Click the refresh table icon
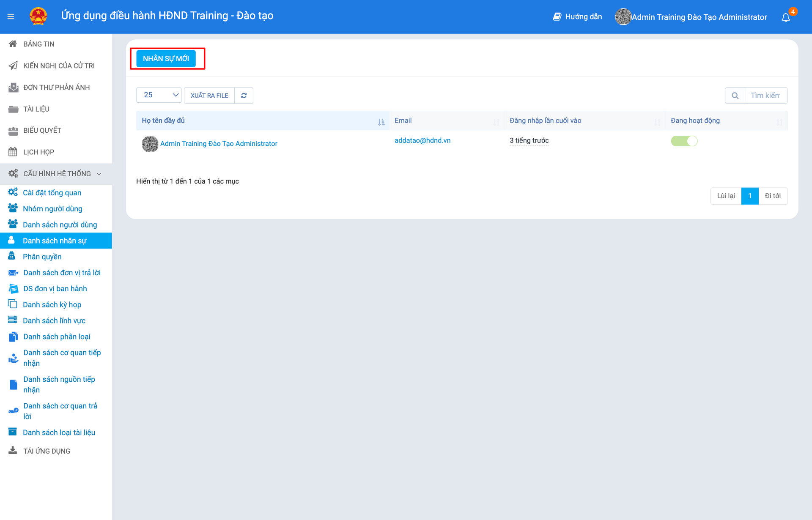This screenshot has width=812, height=520. click(x=244, y=96)
